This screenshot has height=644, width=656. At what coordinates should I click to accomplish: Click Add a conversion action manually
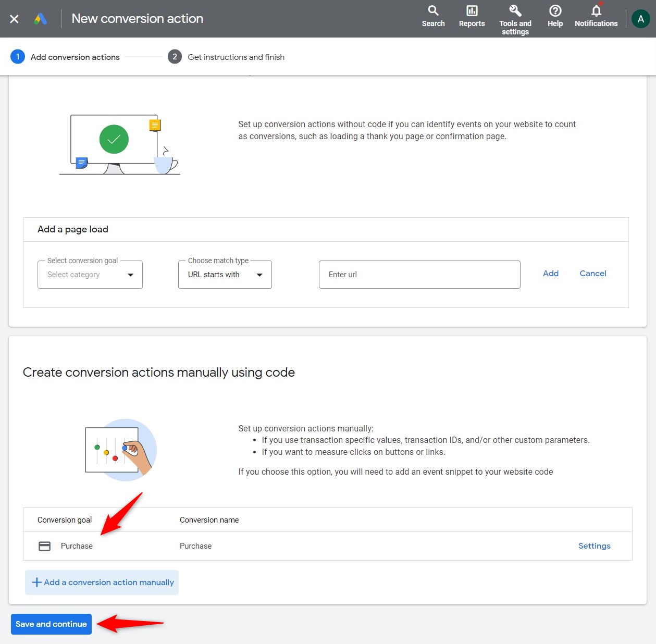pyautogui.click(x=102, y=582)
